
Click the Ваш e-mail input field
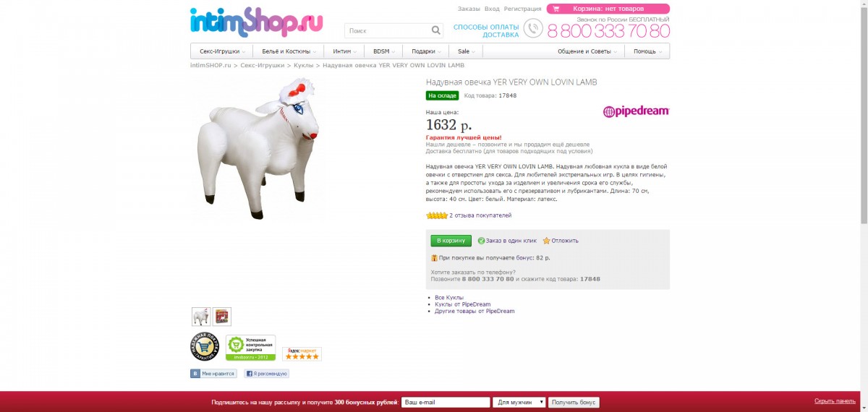point(446,403)
